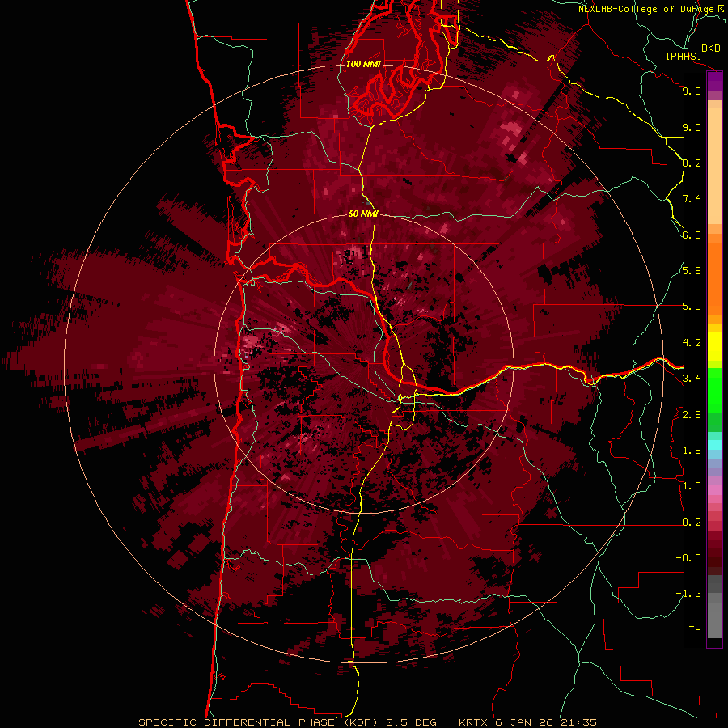The width and height of the screenshot is (728, 728).
Task: Select the 0.2 scale value
Action: (692, 523)
